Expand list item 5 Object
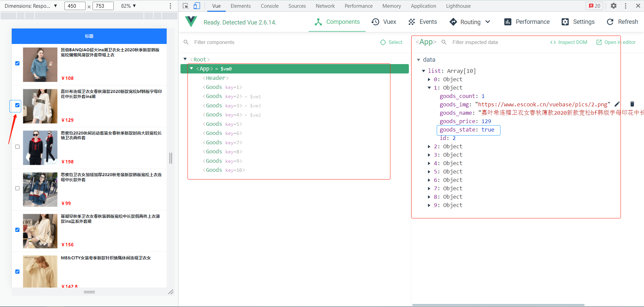The image size is (644, 307). click(429, 172)
